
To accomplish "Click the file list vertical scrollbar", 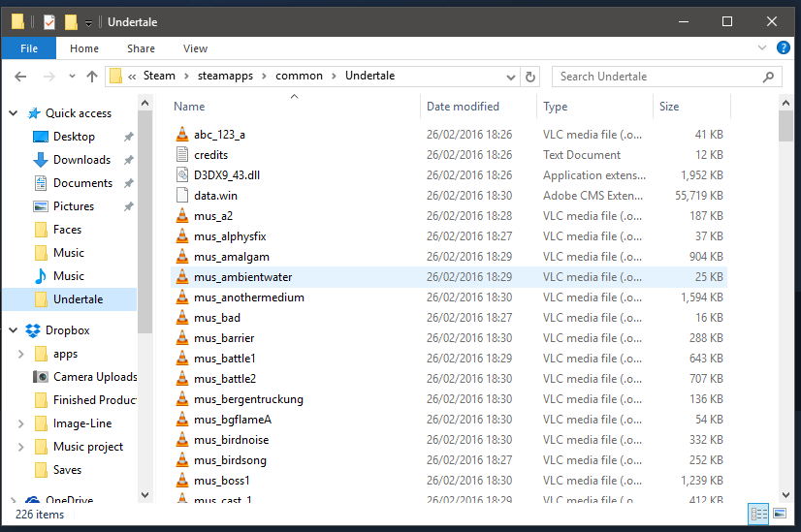I will pos(785,291).
